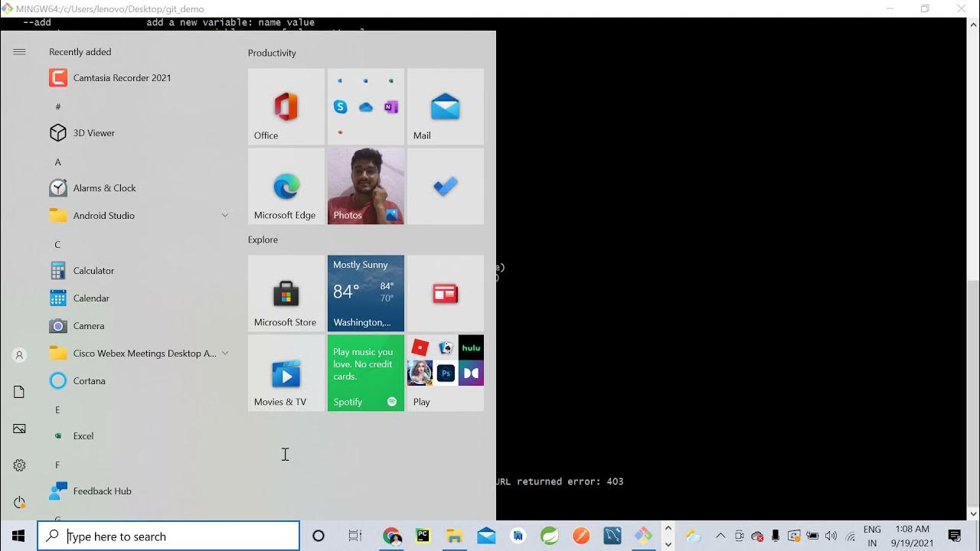Open the Play folder tile
Viewport: 980px width, 551px height.
(x=446, y=373)
